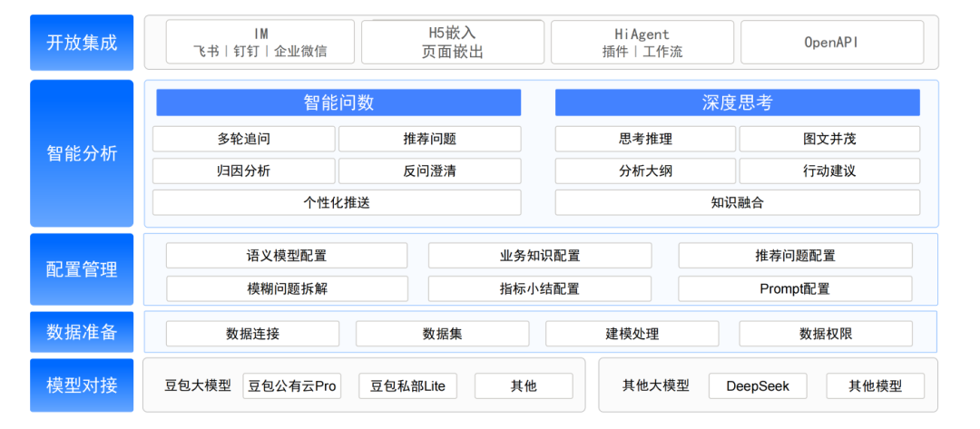Open the 深度思考 header bar
The width and height of the screenshot is (980, 429).
(x=738, y=102)
